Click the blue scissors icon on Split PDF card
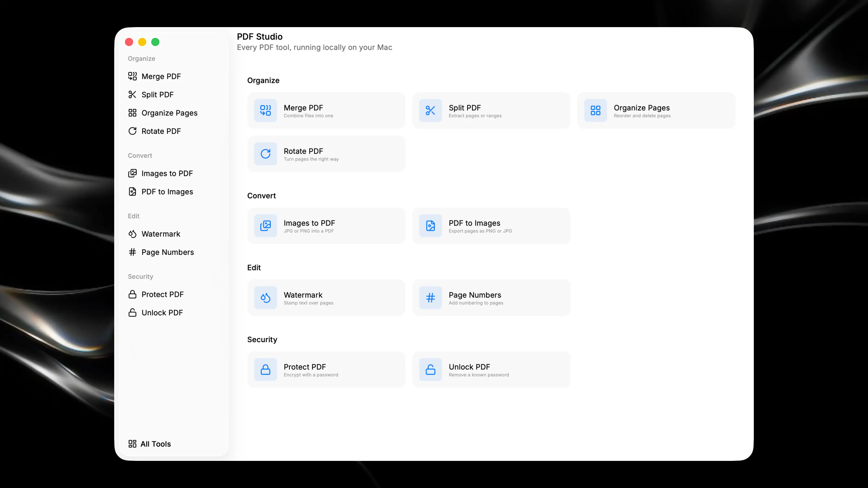This screenshot has width=868, height=488. (x=430, y=110)
